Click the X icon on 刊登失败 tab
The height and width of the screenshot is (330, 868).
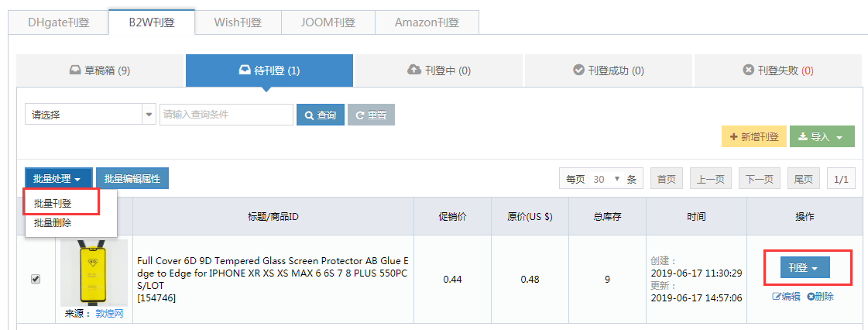(749, 70)
